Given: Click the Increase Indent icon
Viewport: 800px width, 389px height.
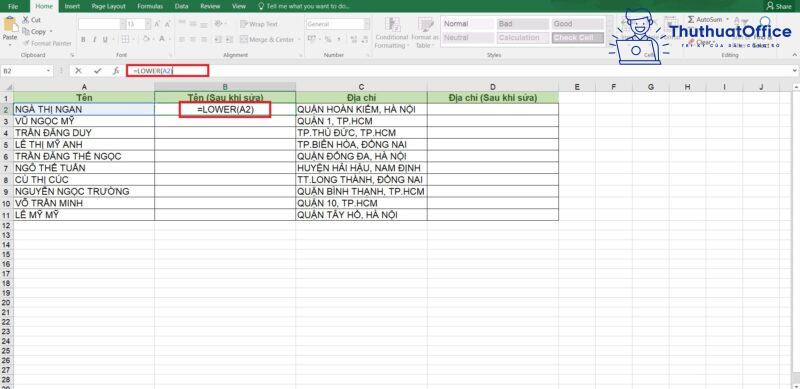Looking at the screenshot, I should (x=229, y=39).
